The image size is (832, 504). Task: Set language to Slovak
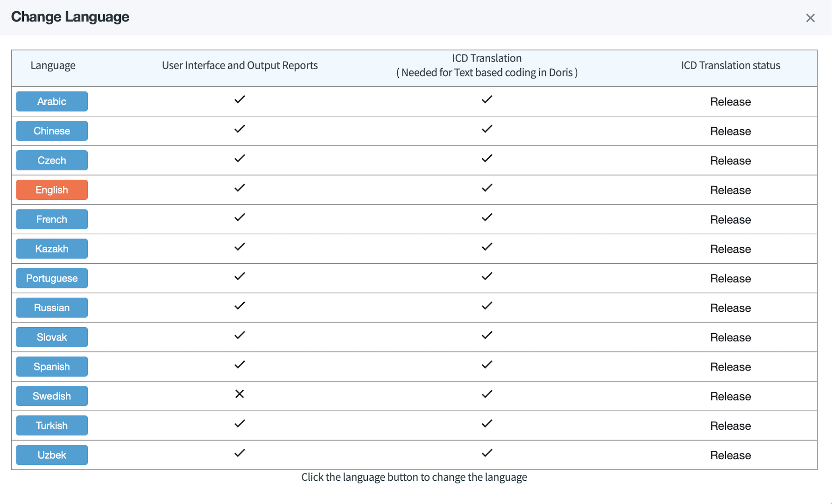(52, 337)
